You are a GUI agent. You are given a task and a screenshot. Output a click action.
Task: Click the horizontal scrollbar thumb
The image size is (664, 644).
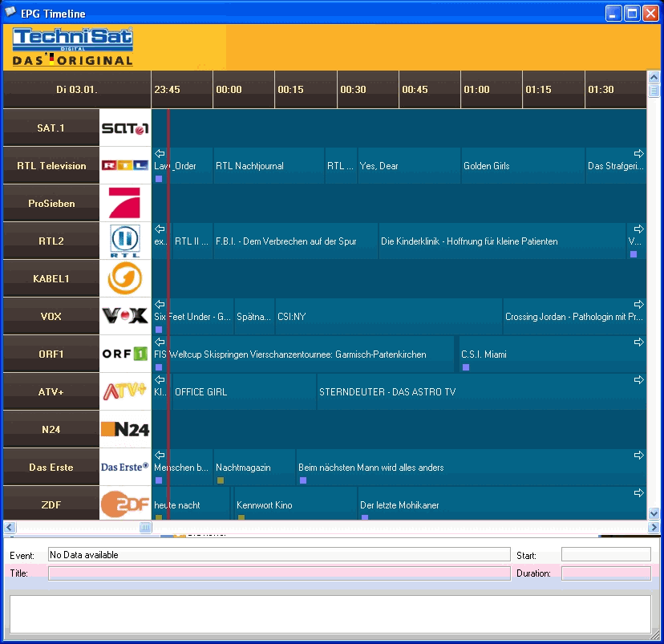pyautogui.click(x=145, y=527)
